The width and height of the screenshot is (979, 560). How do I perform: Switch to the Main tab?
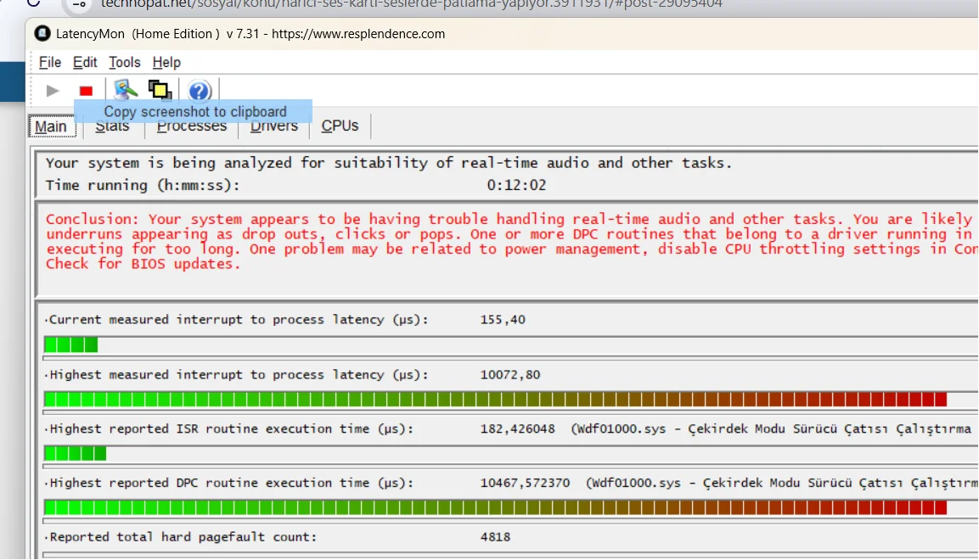coord(51,126)
